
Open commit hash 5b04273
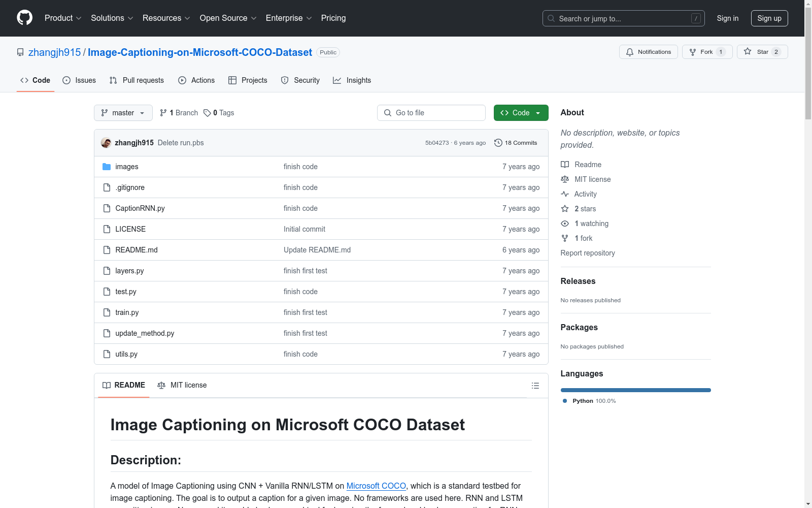437,143
